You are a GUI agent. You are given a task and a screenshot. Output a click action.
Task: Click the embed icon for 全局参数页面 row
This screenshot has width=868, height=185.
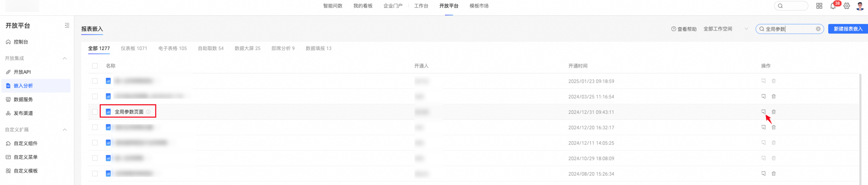(763, 112)
